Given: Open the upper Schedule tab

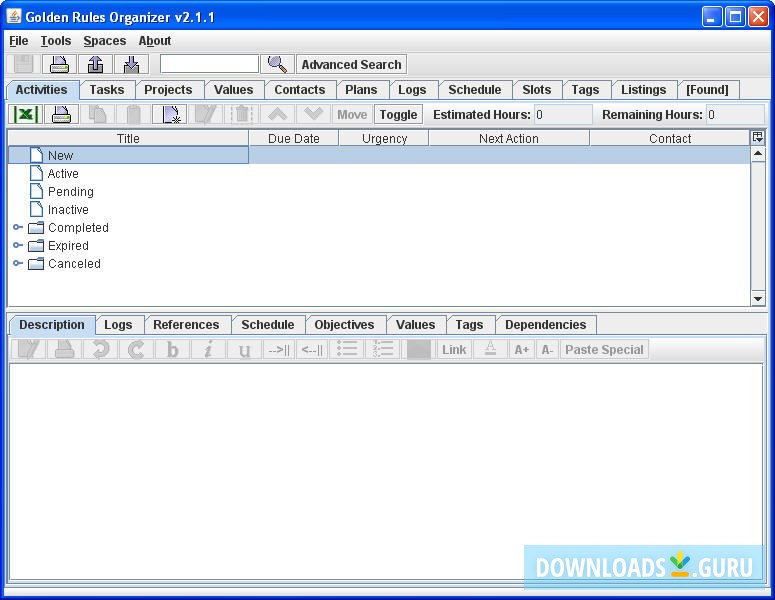Looking at the screenshot, I should pyautogui.click(x=475, y=90).
